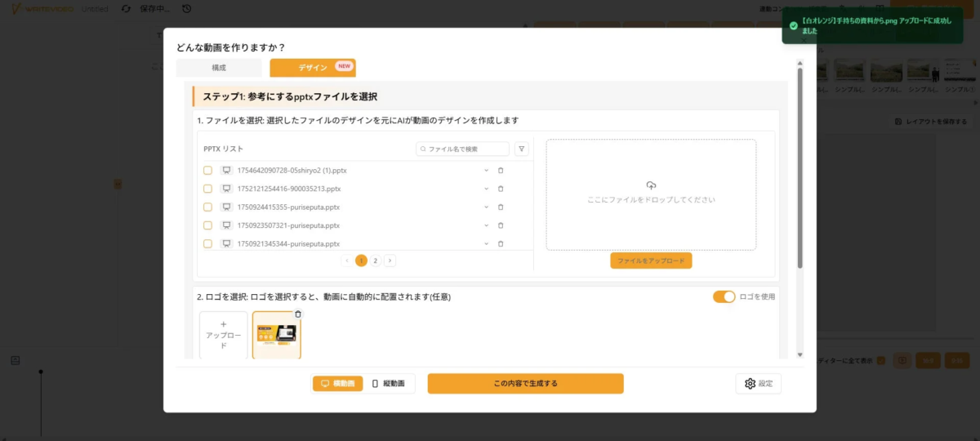Delete 1752121254416-900035213.pptx with trash icon
Image resolution: width=980 pixels, height=441 pixels.
pos(501,189)
